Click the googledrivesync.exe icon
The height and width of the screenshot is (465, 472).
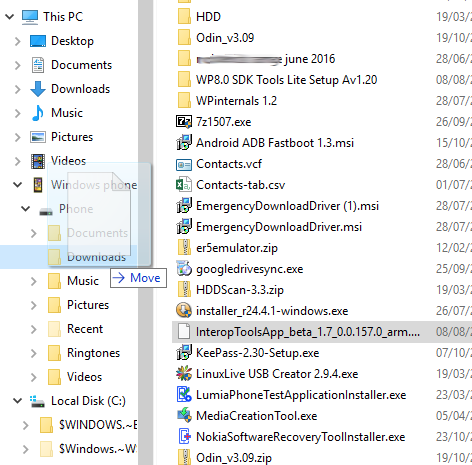coord(184,269)
